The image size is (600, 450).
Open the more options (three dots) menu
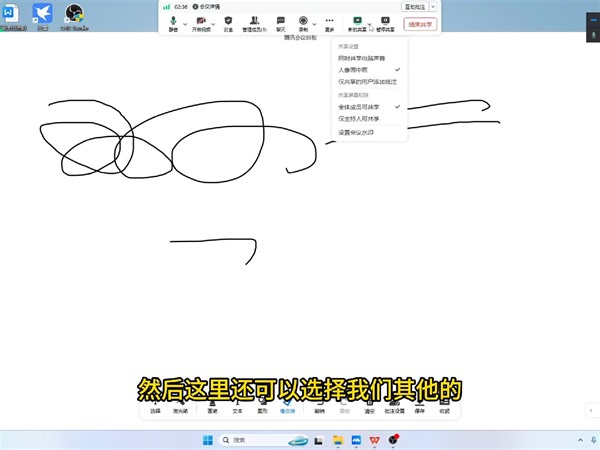[329, 24]
